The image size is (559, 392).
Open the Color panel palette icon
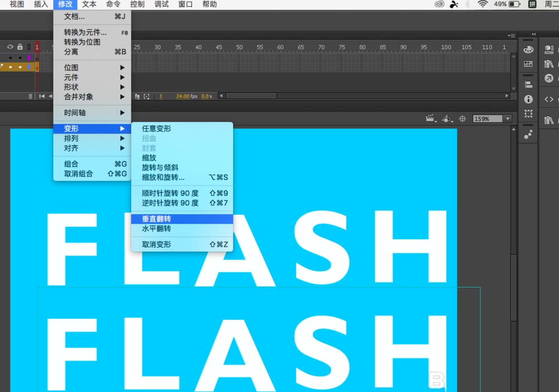(528, 50)
